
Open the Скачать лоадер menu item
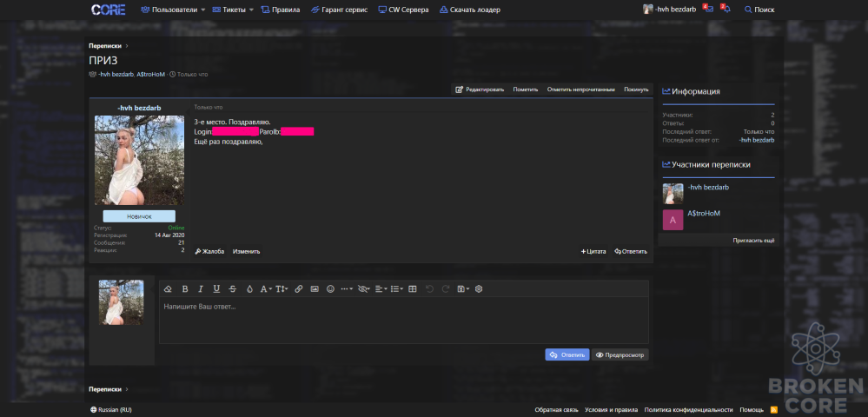pos(469,10)
